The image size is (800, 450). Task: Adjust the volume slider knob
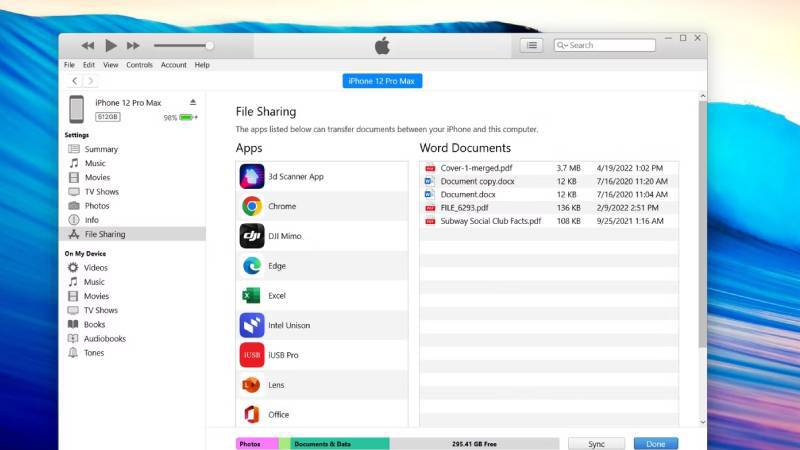tap(209, 45)
